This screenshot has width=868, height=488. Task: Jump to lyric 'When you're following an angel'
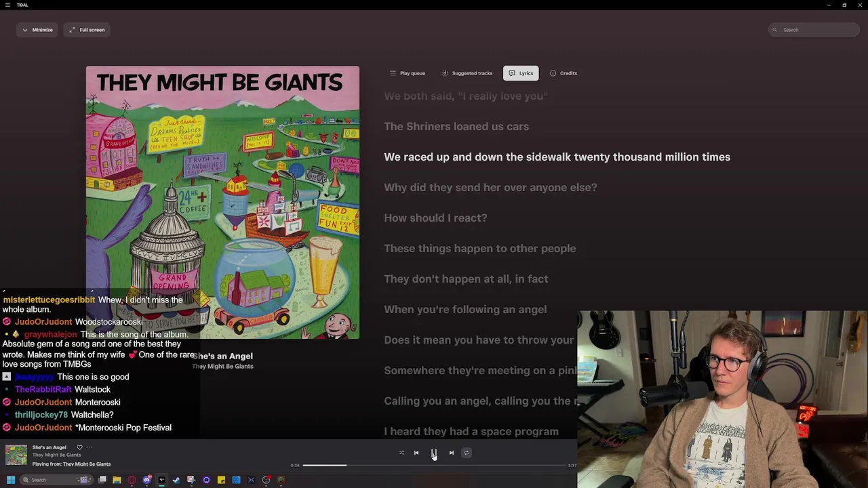tap(465, 310)
